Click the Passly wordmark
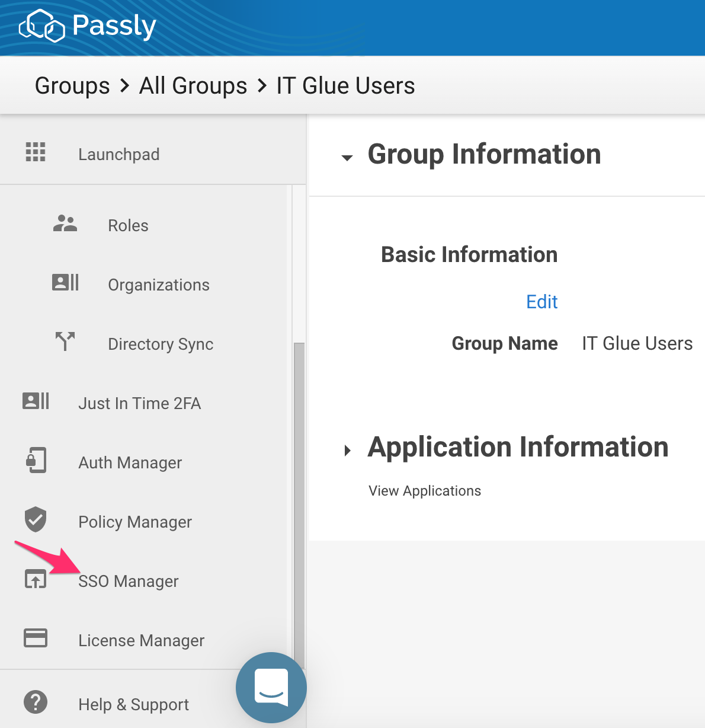705x728 pixels. (114, 26)
